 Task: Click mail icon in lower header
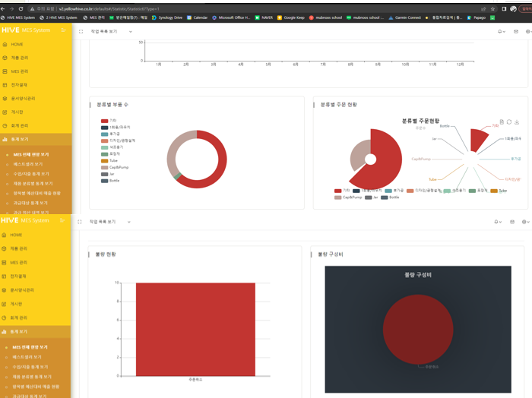(512, 222)
